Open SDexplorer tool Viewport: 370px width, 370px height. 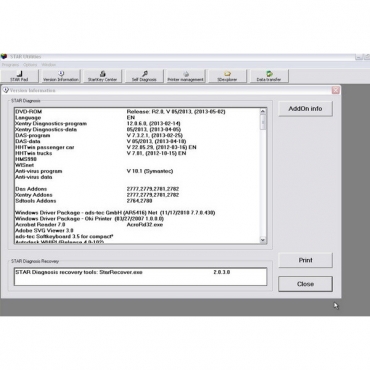[227, 76]
